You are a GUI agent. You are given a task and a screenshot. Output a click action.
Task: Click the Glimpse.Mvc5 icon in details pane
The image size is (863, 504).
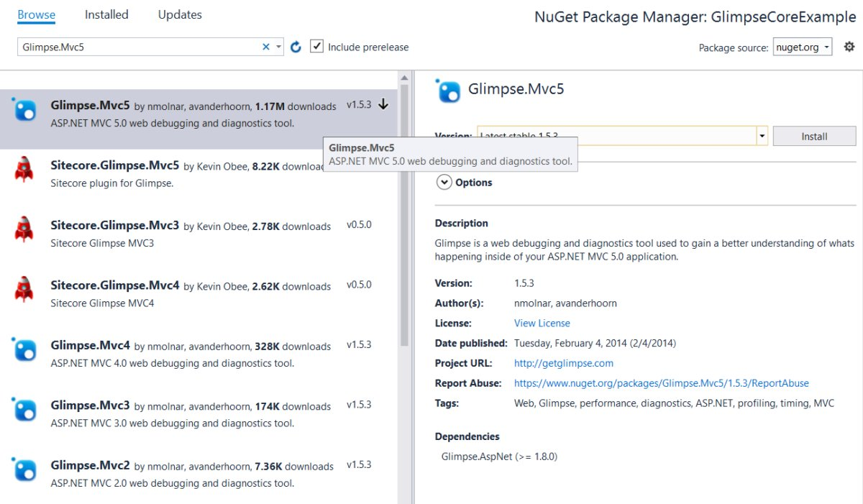(x=448, y=91)
